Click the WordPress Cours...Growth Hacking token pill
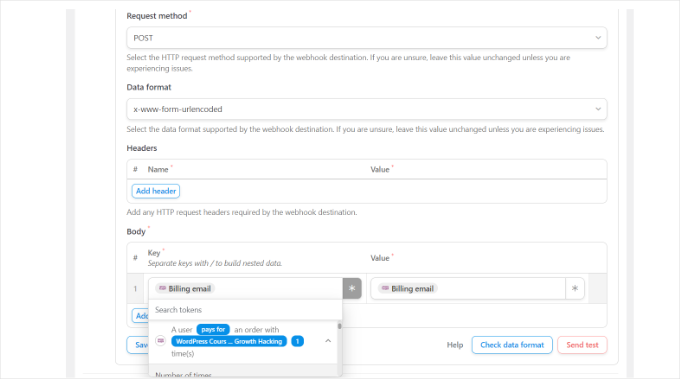The height and width of the screenshot is (379, 680). (229, 342)
